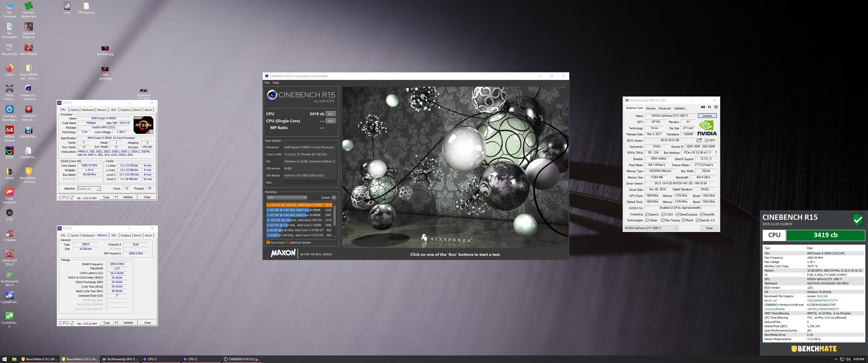Toggle the UEFI checkbox in GPU-Z
This screenshot has height=363, width=868.
pos(707,140)
